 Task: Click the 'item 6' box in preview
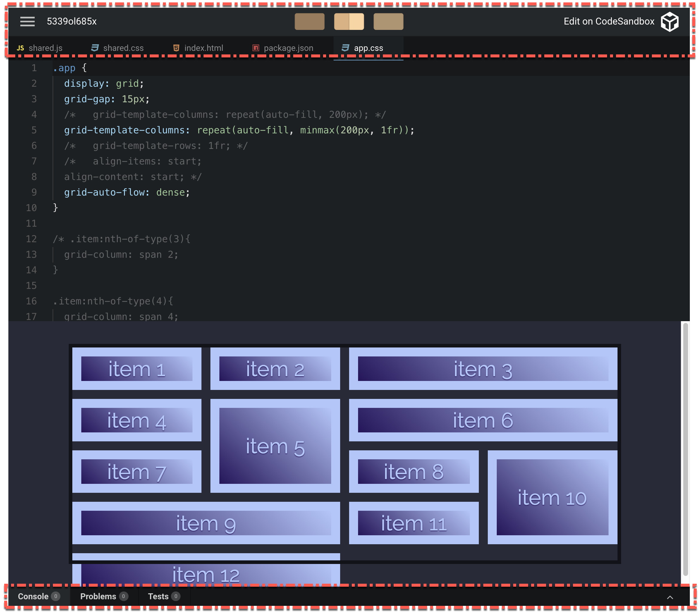(483, 420)
